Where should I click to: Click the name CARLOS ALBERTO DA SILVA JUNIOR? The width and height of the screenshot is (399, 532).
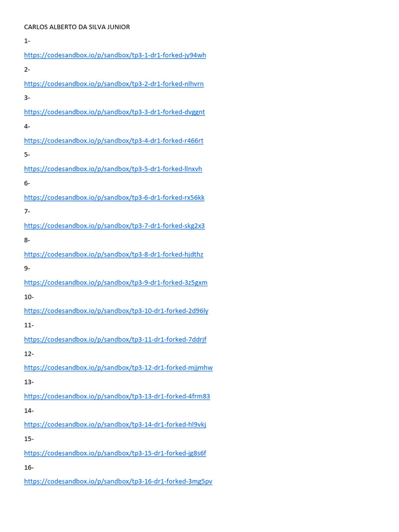(x=77, y=27)
